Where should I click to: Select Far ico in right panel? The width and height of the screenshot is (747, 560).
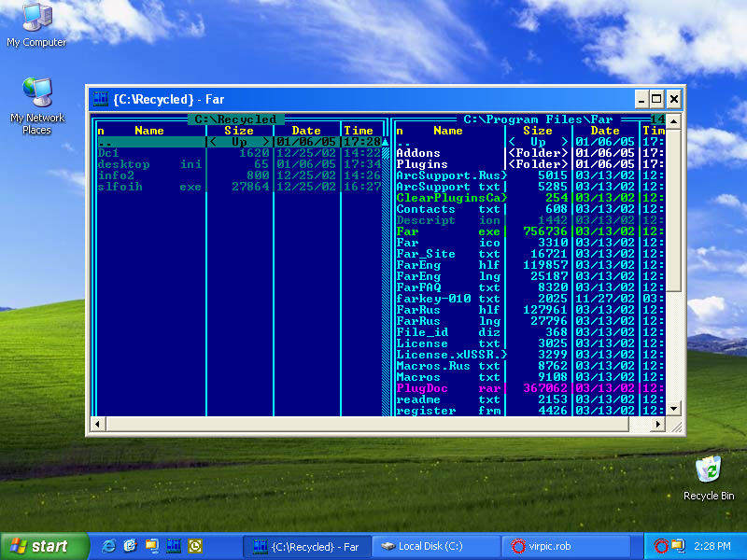(x=530, y=243)
